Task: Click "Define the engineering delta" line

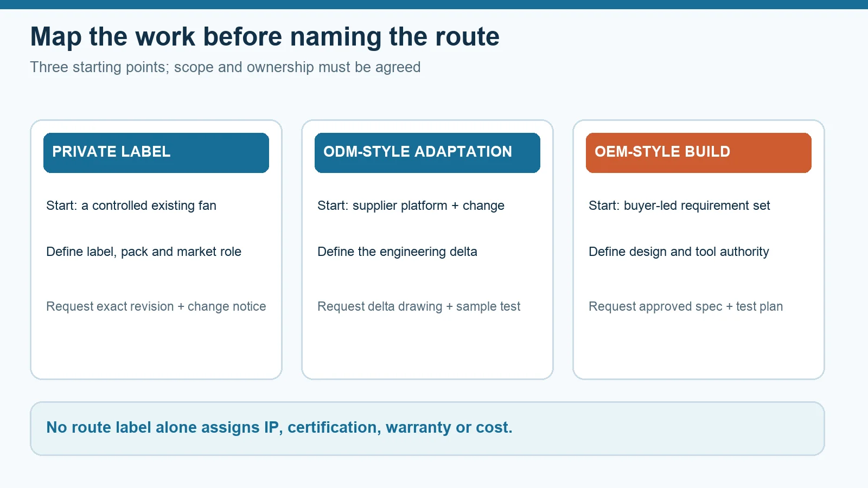Action: pos(397,252)
